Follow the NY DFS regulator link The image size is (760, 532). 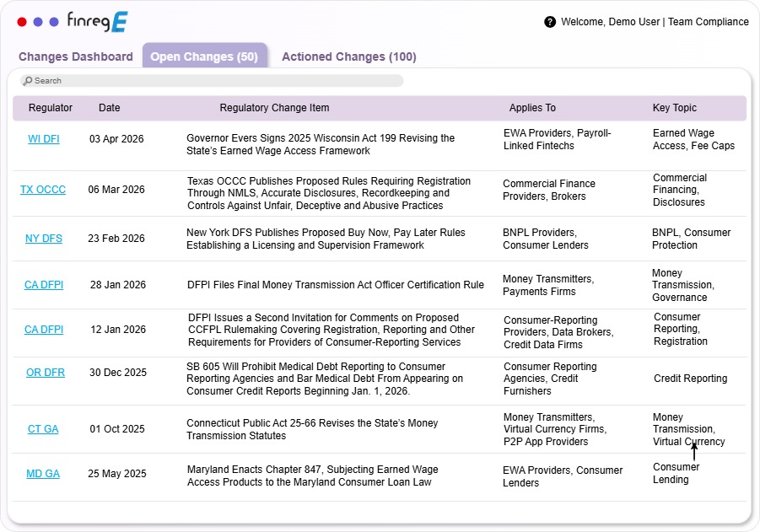pyautogui.click(x=44, y=239)
